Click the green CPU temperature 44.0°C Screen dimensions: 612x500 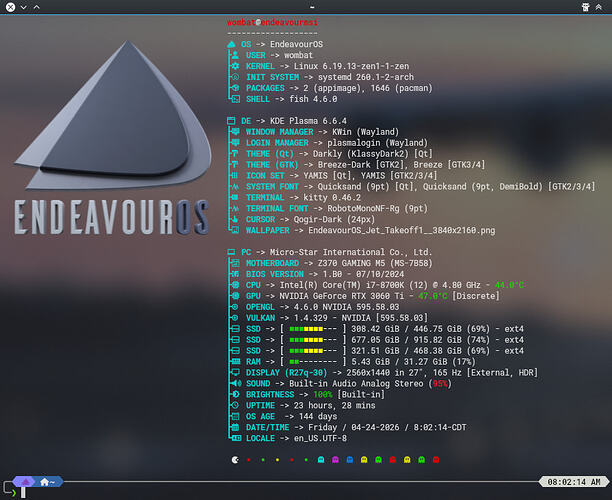pyautogui.click(x=509, y=285)
